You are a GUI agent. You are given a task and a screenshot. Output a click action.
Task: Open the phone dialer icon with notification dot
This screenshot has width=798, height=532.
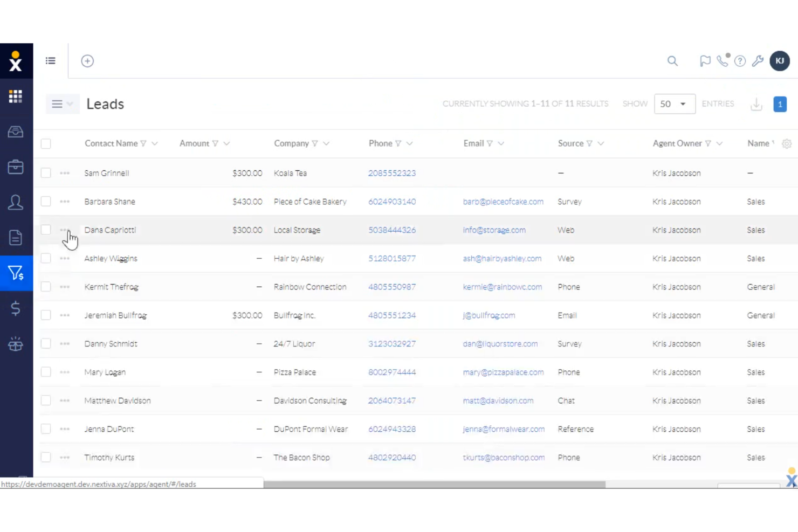(723, 61)
